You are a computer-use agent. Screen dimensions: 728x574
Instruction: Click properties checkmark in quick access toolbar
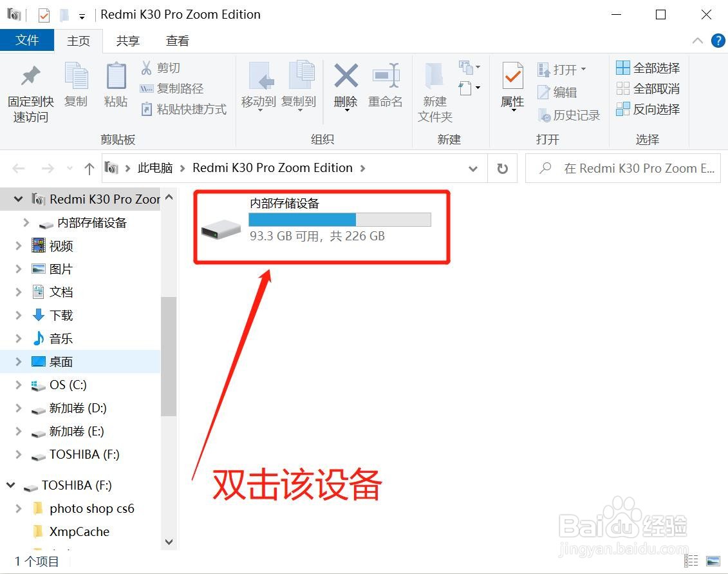click(x=44, y=15)
